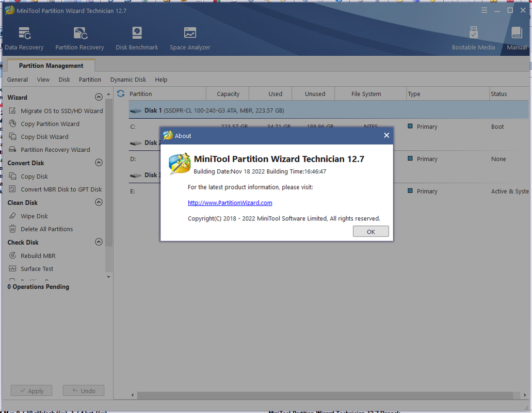Click the MiniTool app icon in the title bar
The height and width of the screenshot is (413, 532).
[9, 10]
